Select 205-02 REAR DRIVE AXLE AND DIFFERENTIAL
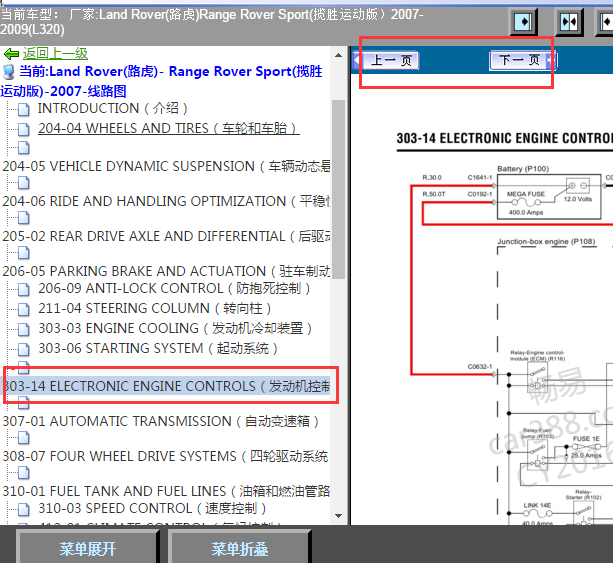613x563 pixels. [166, 237]
